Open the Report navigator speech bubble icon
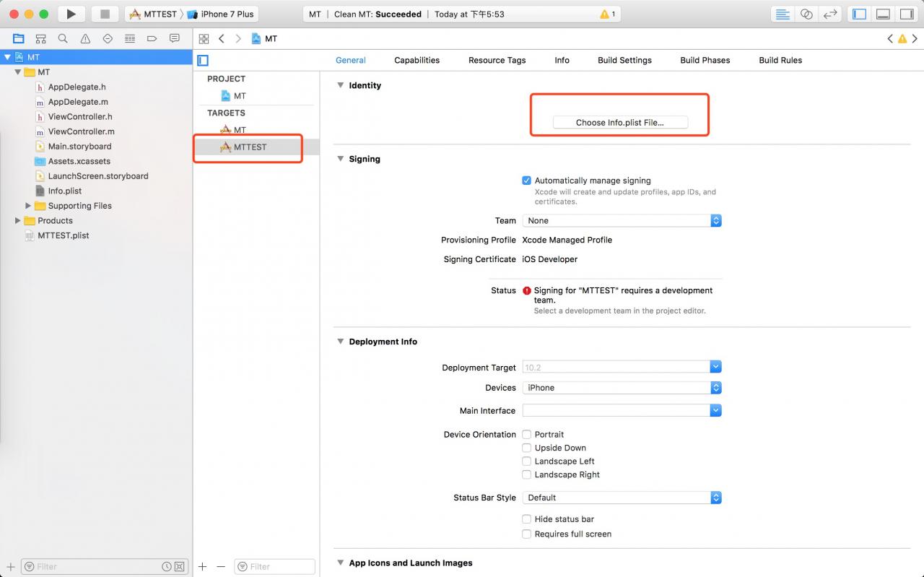Viewport: 924px width, 577px height. (x=174, y=38)
